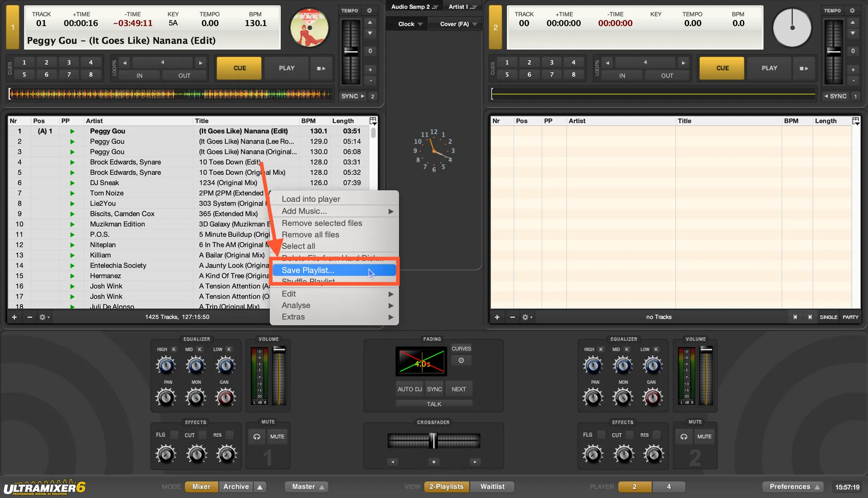Mute player 1 channel
The width and height of the screenshot is (868, 498).
tap(277, 437)
